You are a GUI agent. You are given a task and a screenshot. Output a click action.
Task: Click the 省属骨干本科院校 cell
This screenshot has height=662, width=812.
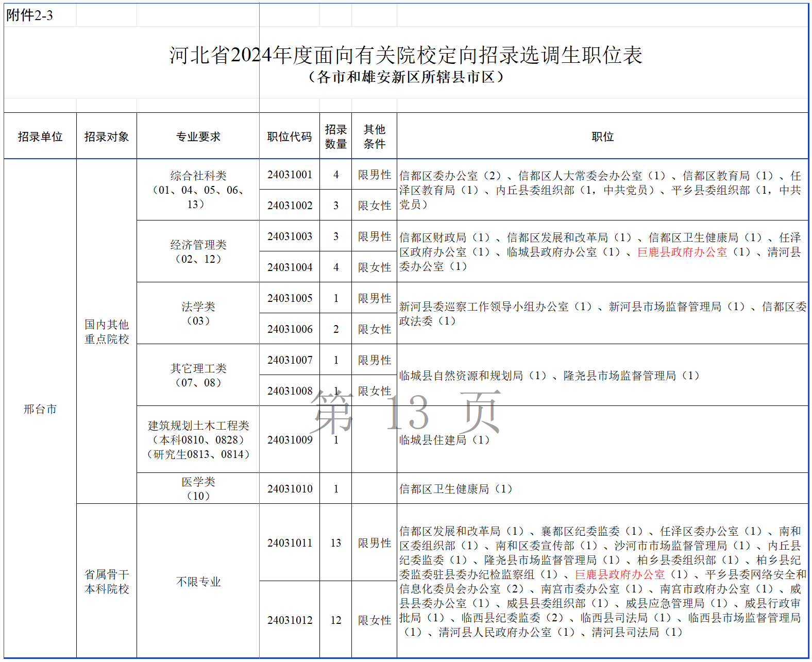click(107, 581)
